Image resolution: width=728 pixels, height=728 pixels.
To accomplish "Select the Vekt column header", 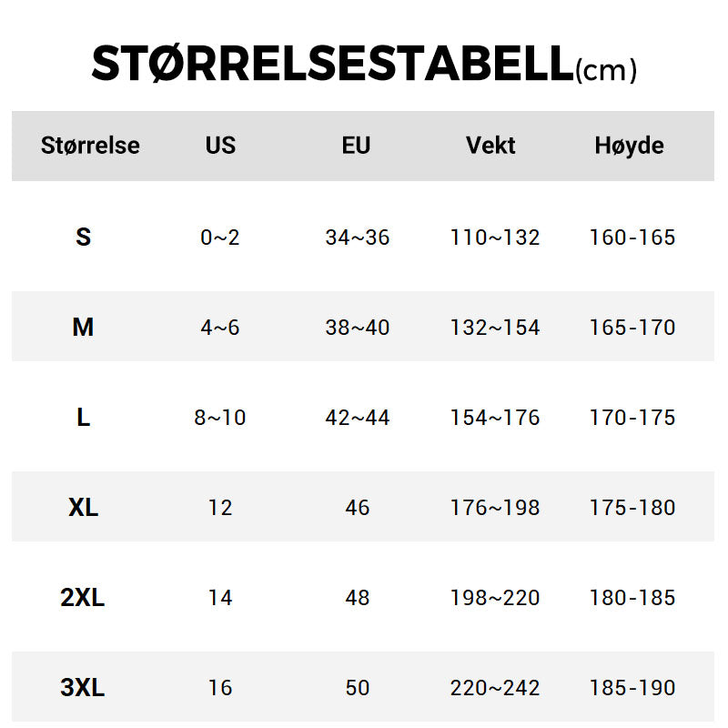I will [490, 146].
